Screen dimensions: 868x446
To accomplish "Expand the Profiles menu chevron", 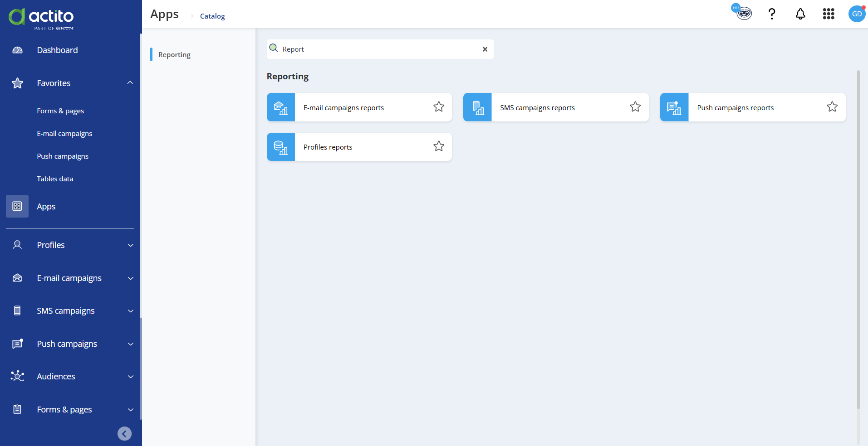I will (131, 245).
